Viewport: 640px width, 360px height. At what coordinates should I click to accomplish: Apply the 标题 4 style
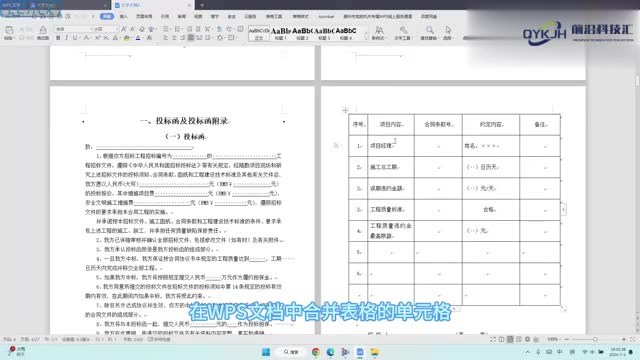[x=346, y=33]
